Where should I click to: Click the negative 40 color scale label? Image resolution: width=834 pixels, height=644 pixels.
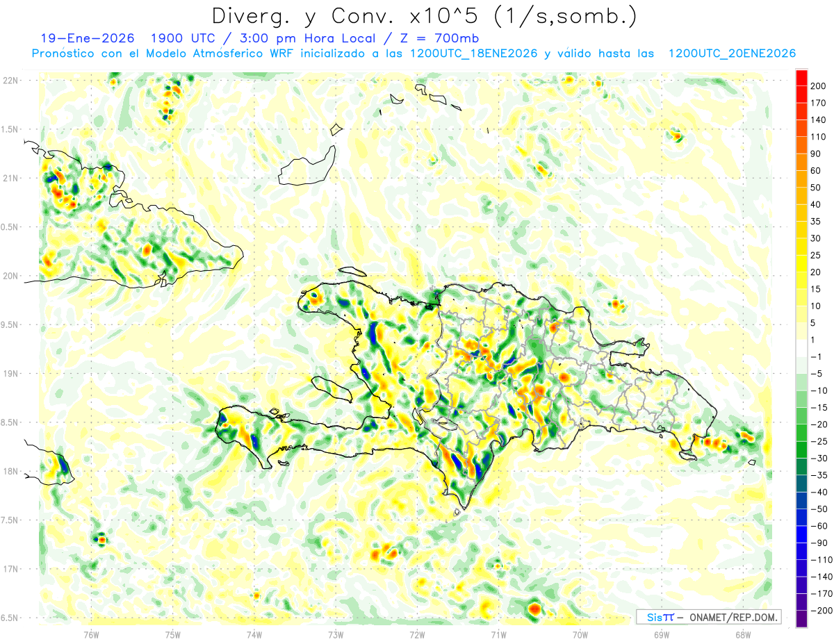pos(820,492)
